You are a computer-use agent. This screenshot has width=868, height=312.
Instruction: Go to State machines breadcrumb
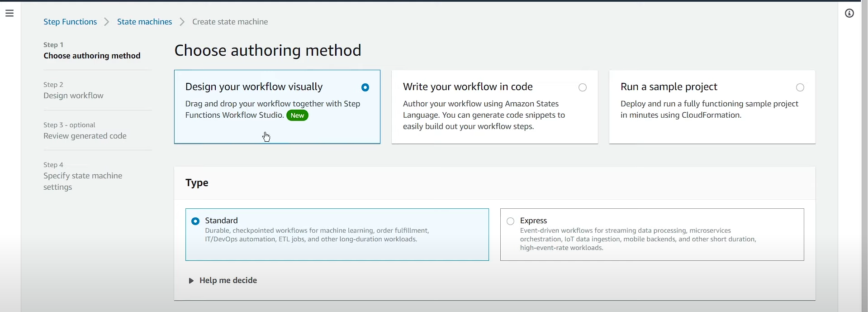145,22
